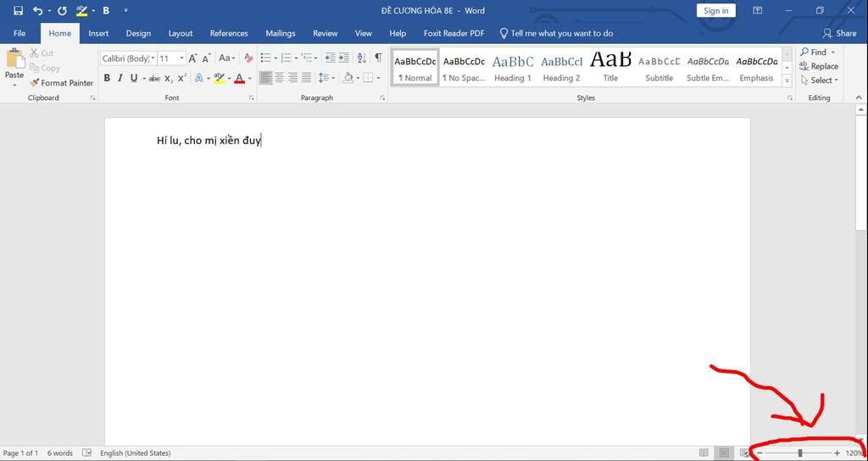
Task: Click the 120% zoom level
Action: tap(854, 453)
